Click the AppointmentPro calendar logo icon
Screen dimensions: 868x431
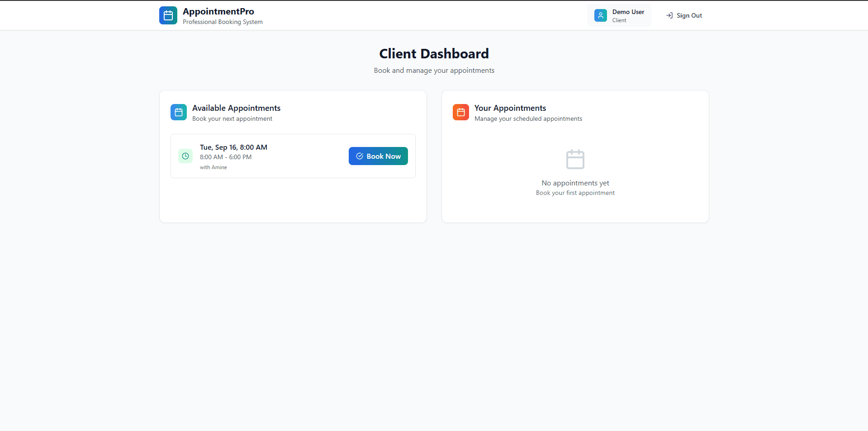tap(168, 15)
